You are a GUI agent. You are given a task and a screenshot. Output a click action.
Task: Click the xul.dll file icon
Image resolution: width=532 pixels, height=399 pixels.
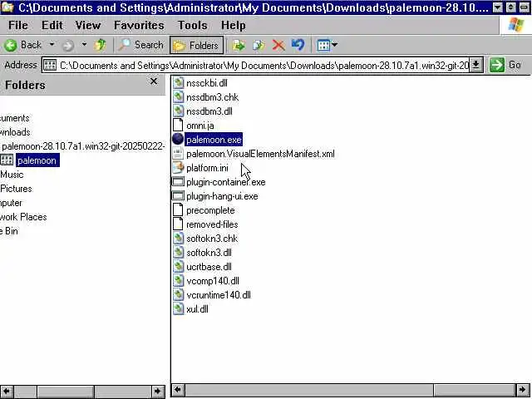tap(178, 309)
